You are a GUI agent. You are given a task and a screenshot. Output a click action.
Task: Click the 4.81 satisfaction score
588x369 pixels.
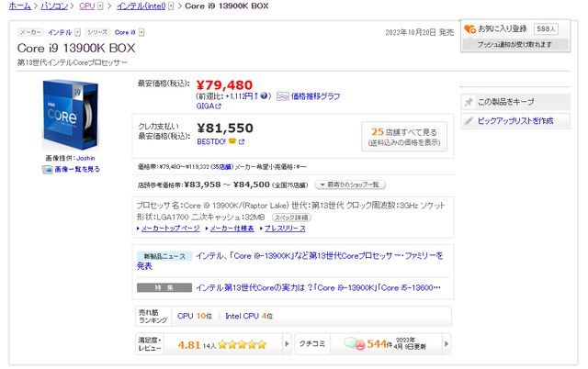[189, 344]
